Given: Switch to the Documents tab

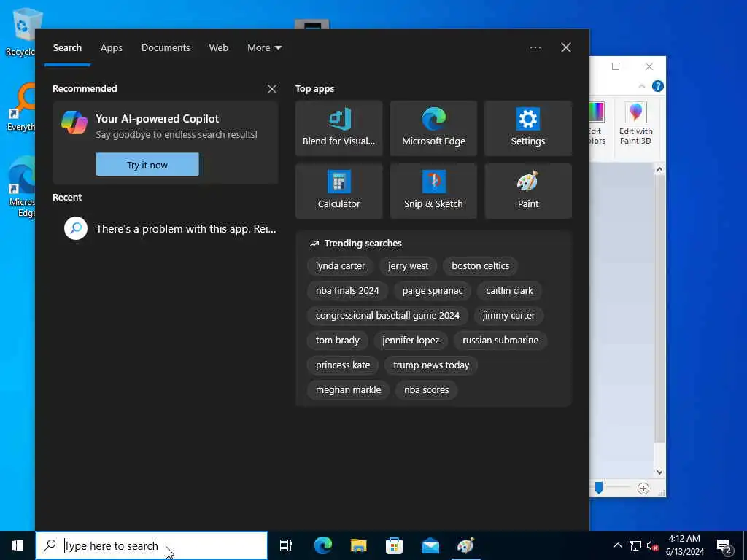Looking at the screenshot, I should [166, 47].
